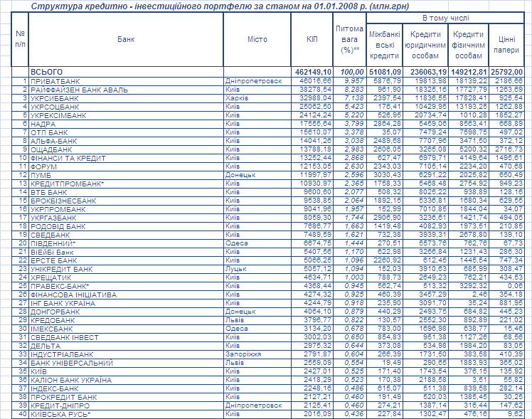This screenshot has height=419, width=532.
Task: Select the 'Міжбанківські кредити' header cell
Action: point(384,45)
